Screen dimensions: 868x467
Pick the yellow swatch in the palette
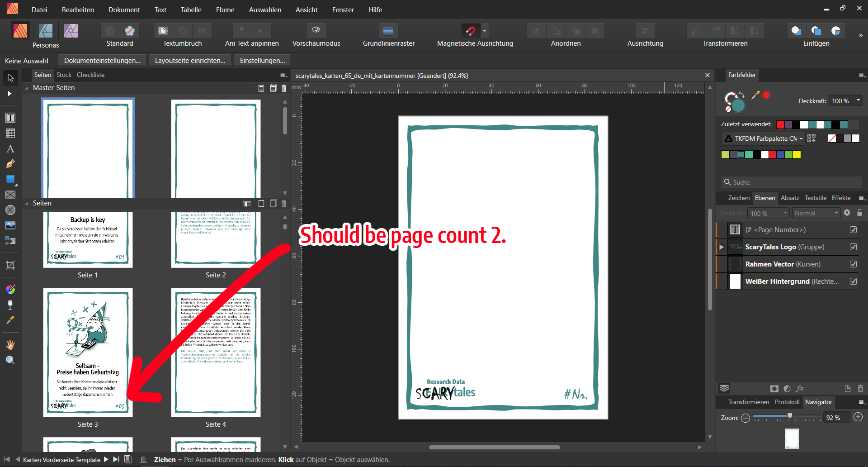797,155
